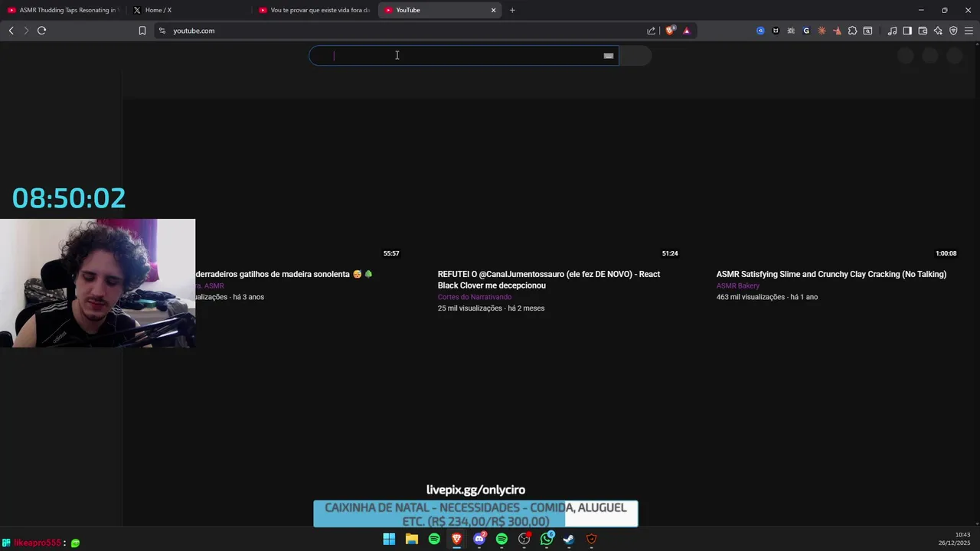Open Brave Rewards triangle icon
This screenshot has height=551, width=980.
point(686,31)
